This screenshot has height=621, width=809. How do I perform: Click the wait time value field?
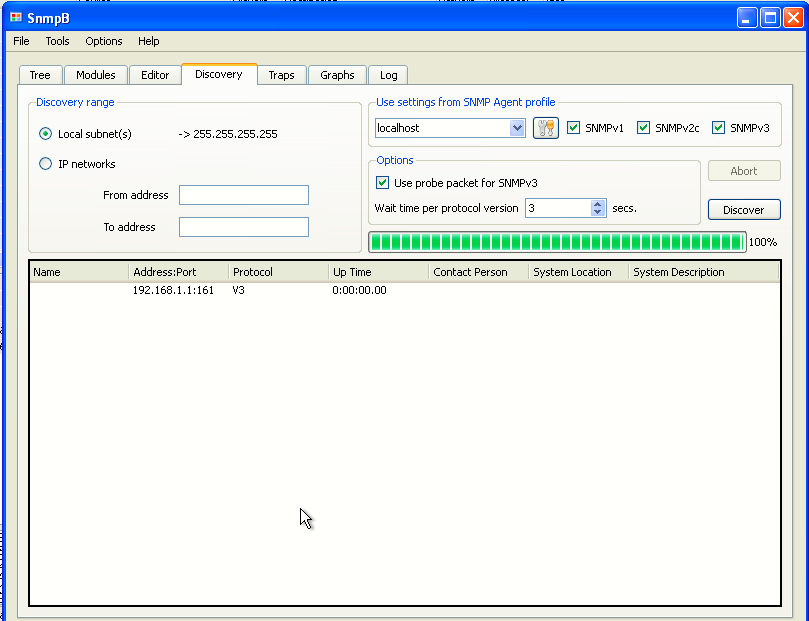click(558, 208)
